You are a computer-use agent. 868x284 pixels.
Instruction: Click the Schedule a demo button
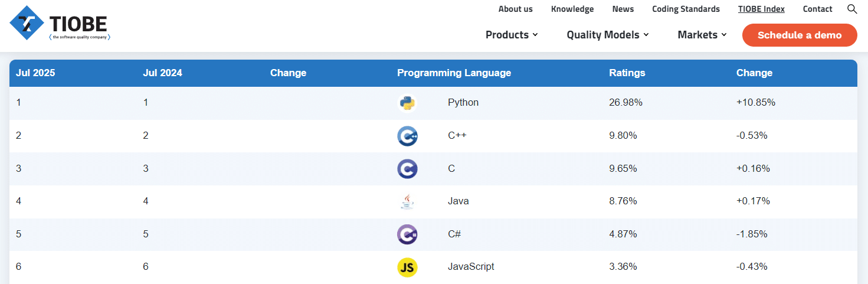pos(800,35)
